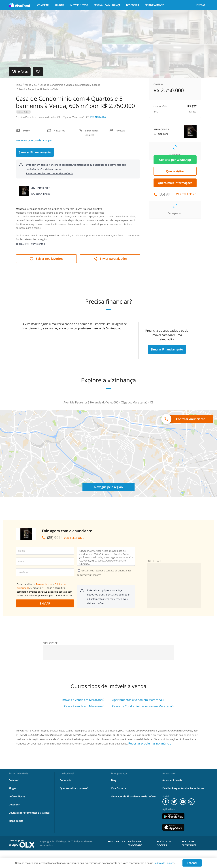Click the Facebook social icon
The image size is (217, 868).
click(165, 802)
